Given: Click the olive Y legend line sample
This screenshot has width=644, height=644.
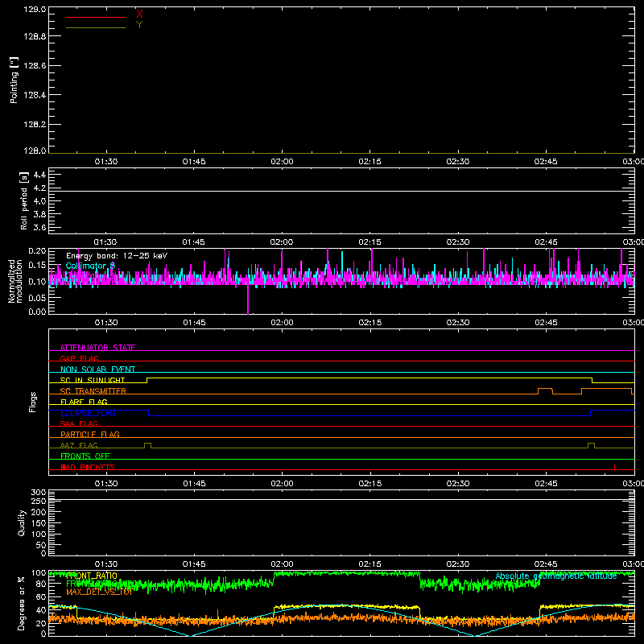Looking at the screenshot, I should [x=96, y=27].
